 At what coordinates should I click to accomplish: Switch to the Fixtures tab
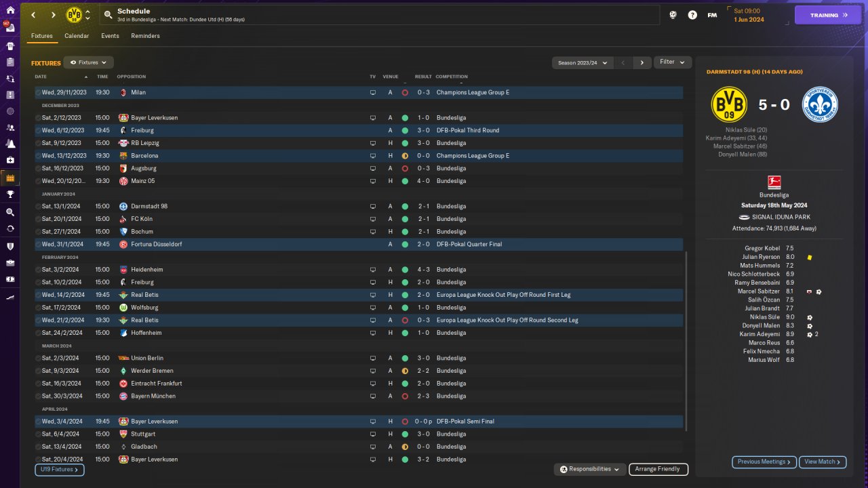pyautogui.click(x=42, y=36)
